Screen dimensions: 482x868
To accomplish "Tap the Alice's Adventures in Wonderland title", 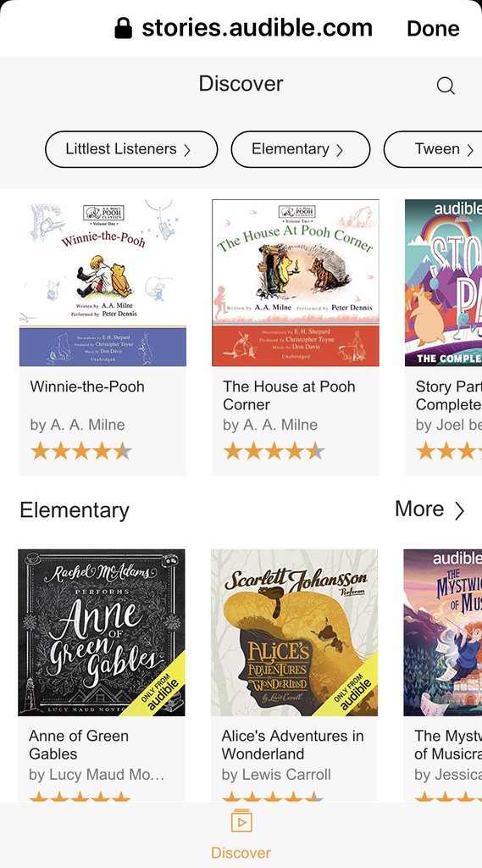I will [x=293, y=744].
